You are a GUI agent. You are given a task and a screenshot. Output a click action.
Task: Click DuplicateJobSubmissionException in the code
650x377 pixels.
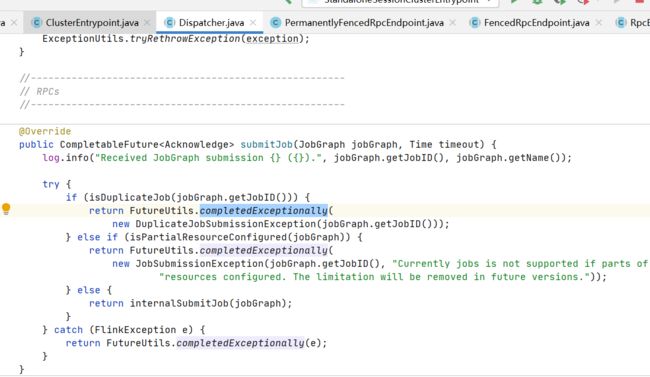click(x=226, y=224)
